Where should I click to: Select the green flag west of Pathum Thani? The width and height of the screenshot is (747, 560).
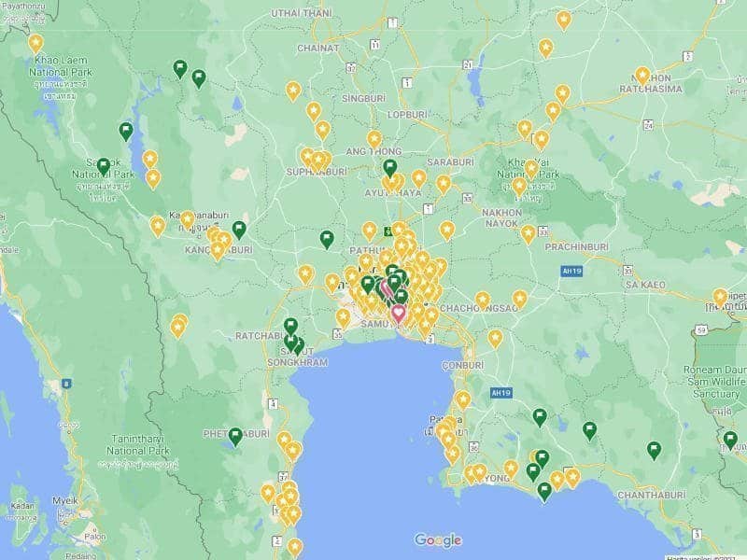pyautogui.click(x=327, y=239)
